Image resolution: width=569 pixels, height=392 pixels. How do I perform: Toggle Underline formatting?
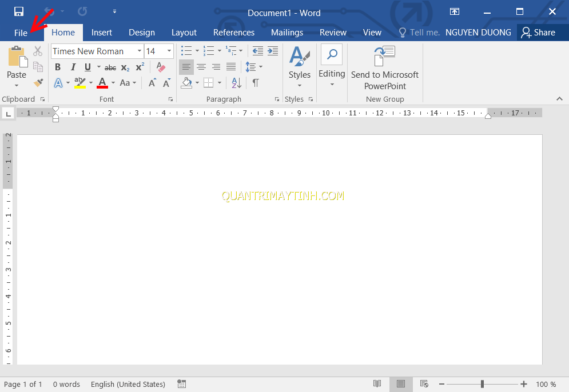pyautogui.click(x=87, y=67)
